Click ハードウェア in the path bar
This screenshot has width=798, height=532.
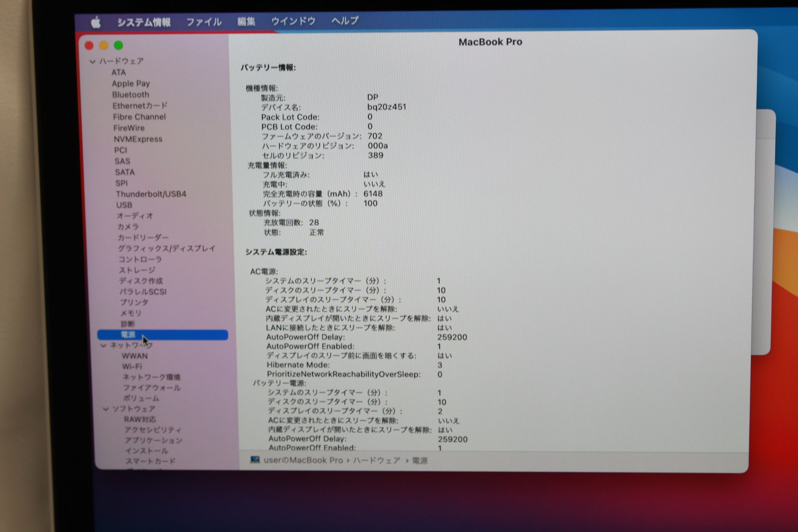click(x=377, y=461)
